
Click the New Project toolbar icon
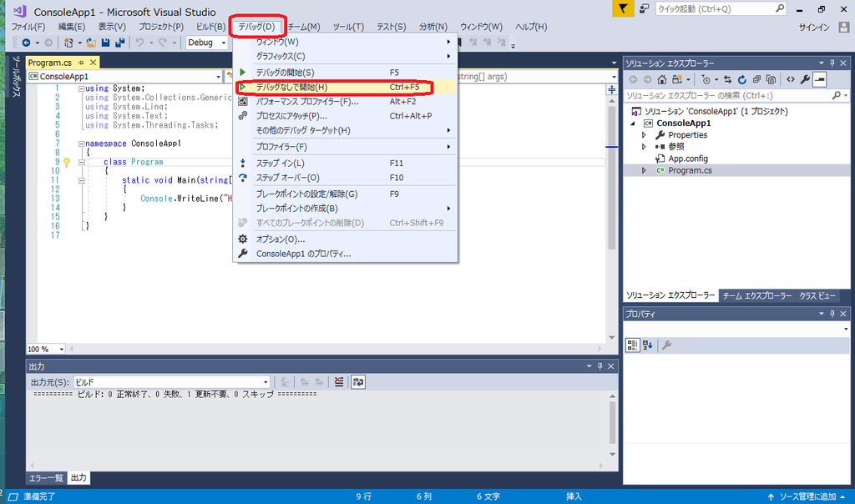tap(68, 43)
